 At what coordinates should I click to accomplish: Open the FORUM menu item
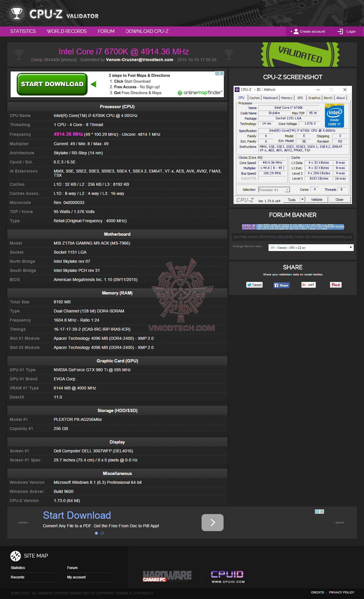click(x=106, y=31)
